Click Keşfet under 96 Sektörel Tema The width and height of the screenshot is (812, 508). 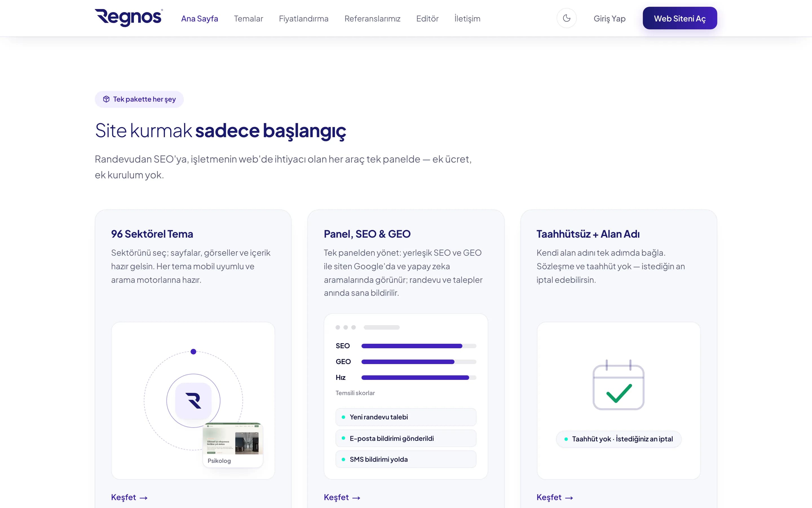click(129, 497)
